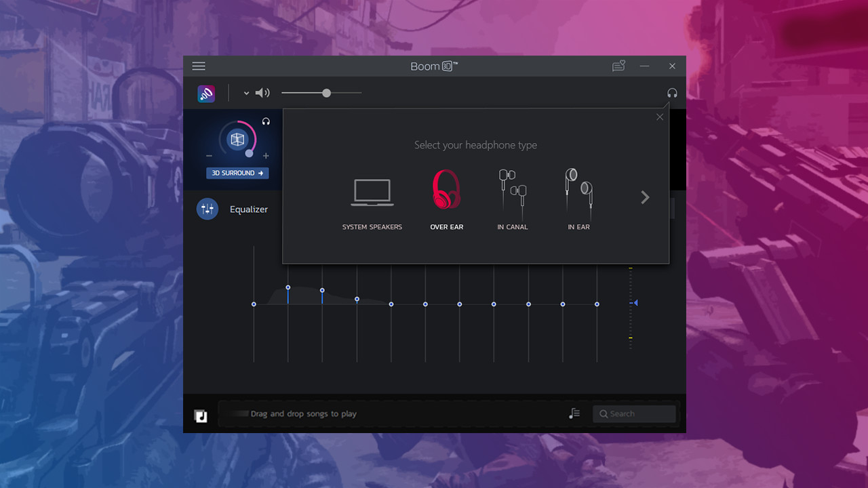Viewport: 868px width, 488px height.
Task: Click the Search field
Action: point(633,413)
